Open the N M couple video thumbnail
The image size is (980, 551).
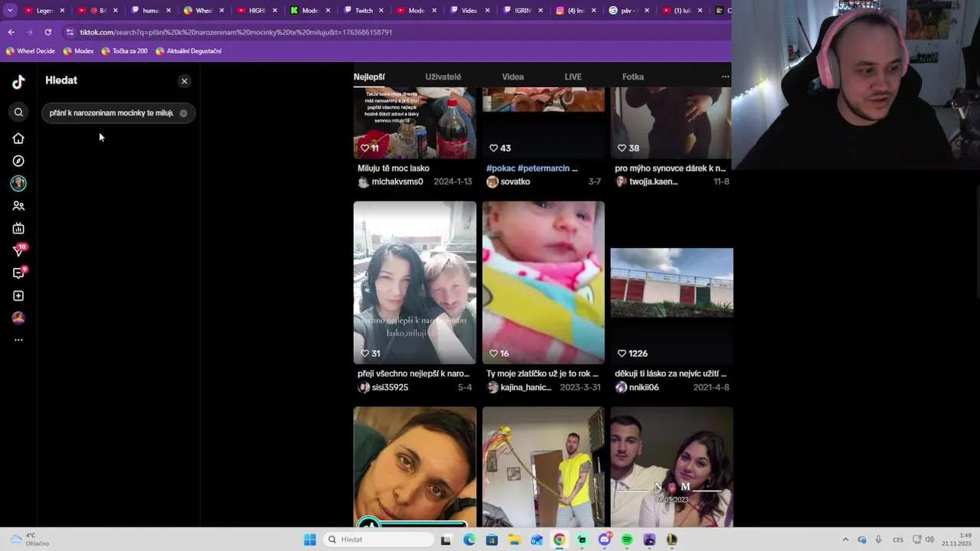pos(672,467)
